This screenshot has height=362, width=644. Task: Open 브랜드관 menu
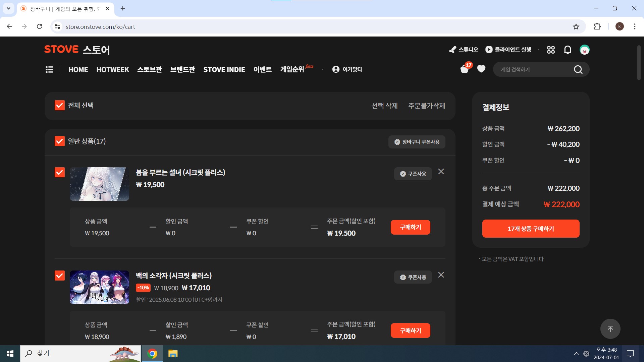pyautogui.click(x=182, y=69)
